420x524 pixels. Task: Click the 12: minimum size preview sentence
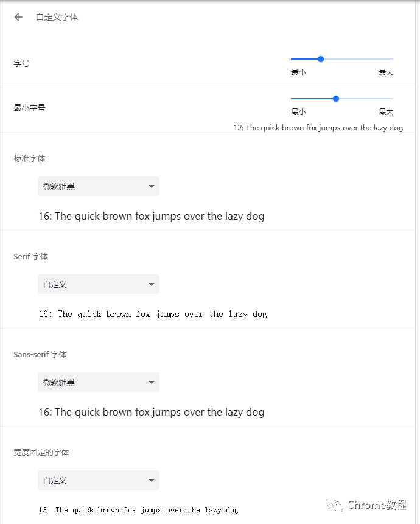[x=318, y=128]
